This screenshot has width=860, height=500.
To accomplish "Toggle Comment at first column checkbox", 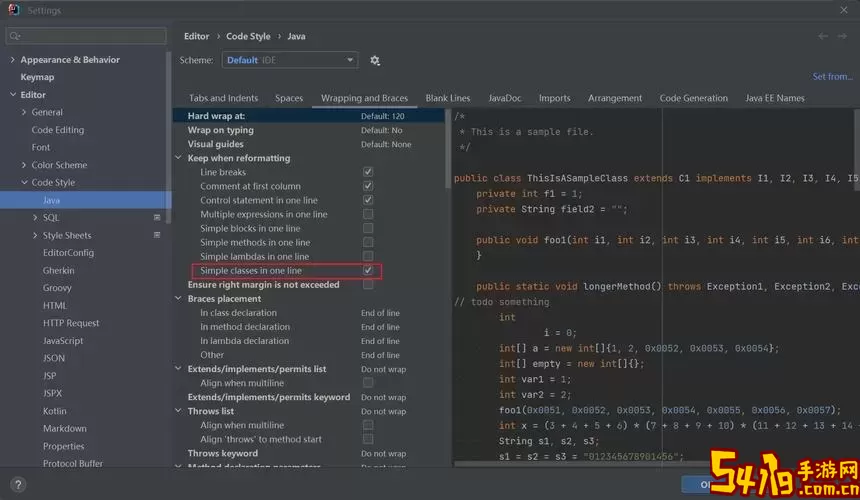I will coord(368,186).
